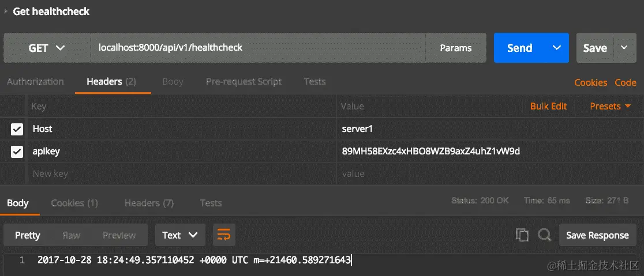644x276 pixels.
Task: Click the copy response icon
Action: point(522,235)
